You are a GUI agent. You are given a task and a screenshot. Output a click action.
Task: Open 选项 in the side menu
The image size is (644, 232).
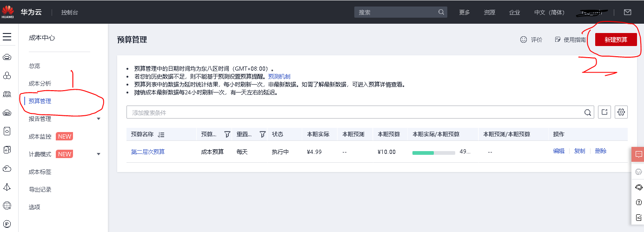coord(34,207)
